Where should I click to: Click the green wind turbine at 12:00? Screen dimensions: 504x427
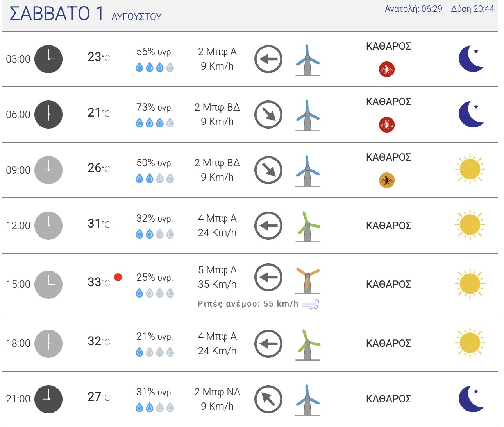307,226
